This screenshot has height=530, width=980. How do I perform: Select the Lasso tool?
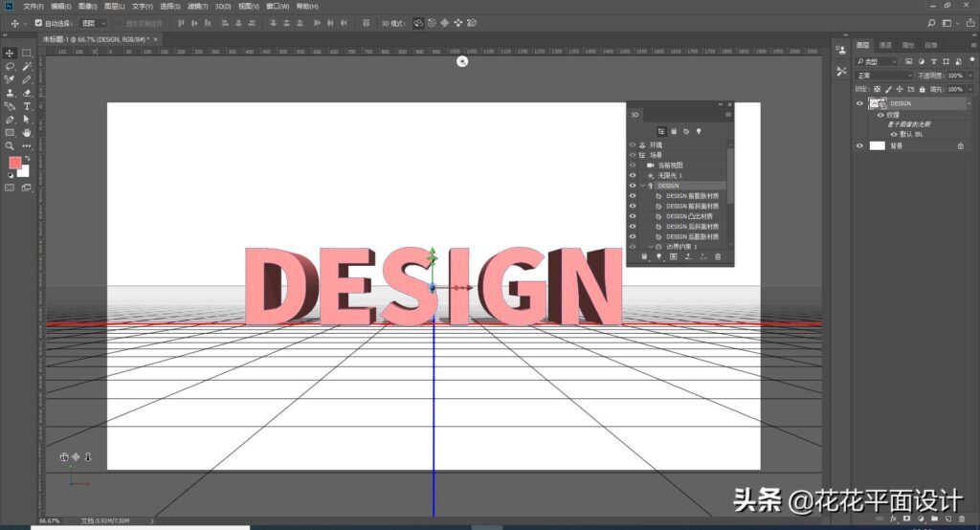[10, 66]
